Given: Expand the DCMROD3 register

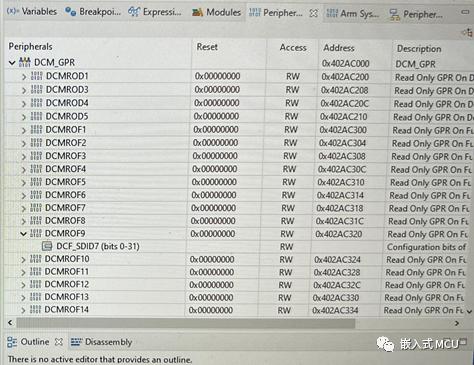Looking at the screenshot, I should [24, 90].
